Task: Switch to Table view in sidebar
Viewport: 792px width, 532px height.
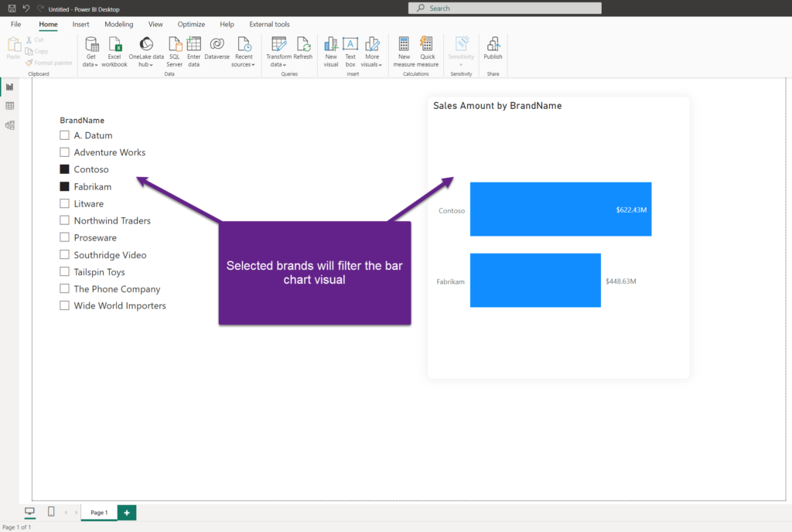Action: [9, 106]
